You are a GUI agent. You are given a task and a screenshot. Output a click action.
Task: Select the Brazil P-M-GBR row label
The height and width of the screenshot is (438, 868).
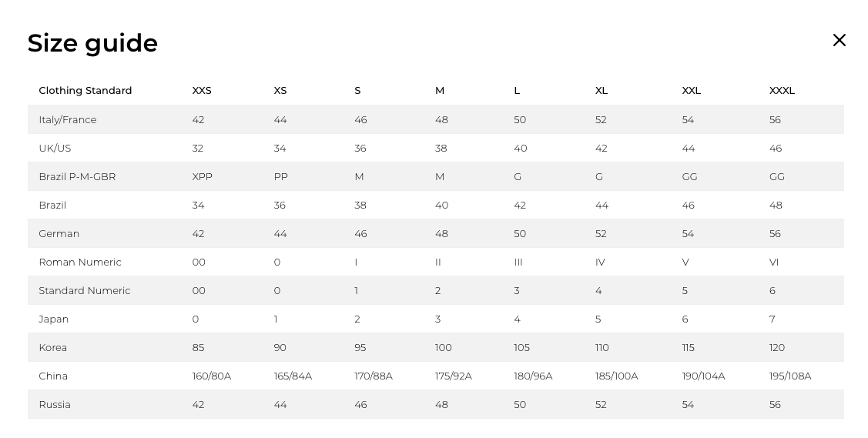[77, 177]
